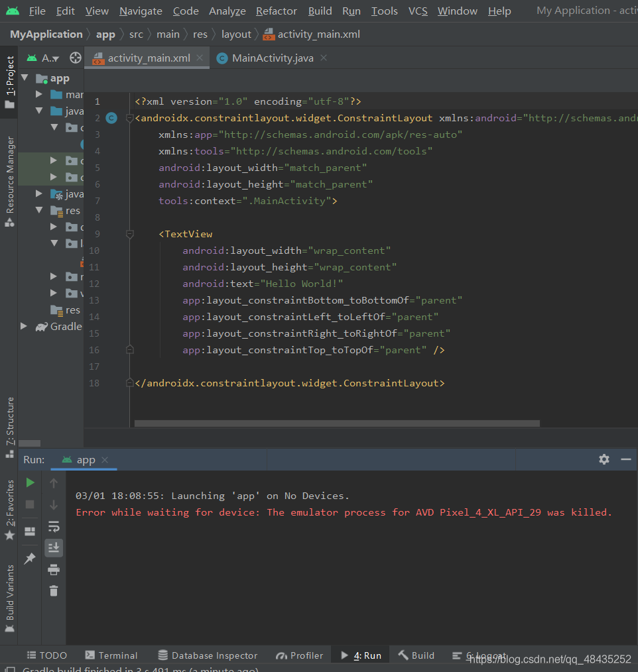Collapse the res folder node
638x672 pixels.
[39, 210]
